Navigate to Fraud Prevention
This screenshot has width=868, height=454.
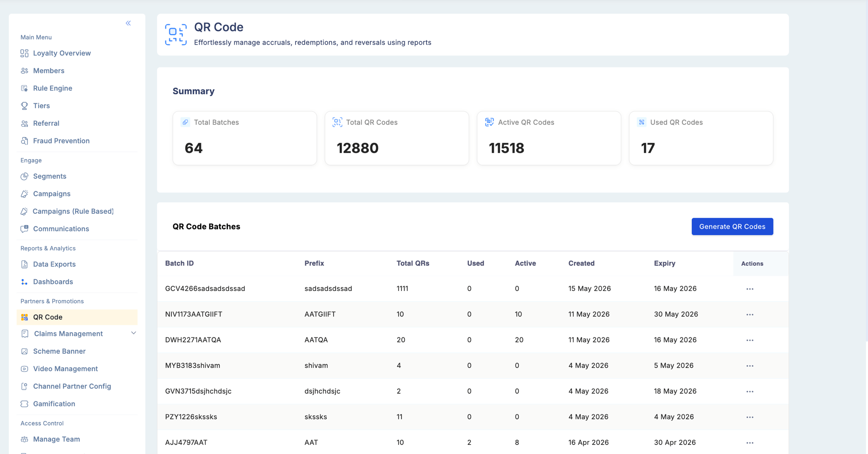61,141
